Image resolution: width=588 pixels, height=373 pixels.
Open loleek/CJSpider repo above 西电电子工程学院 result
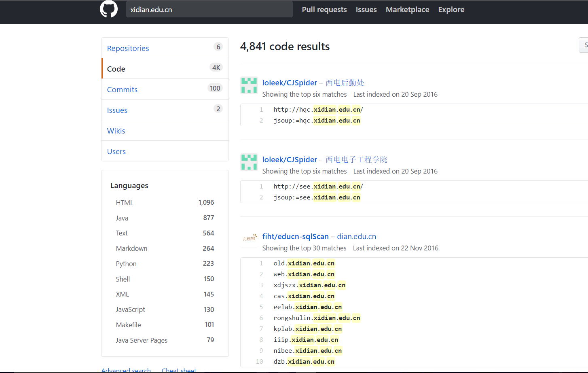pyautogui.click(x=290, y=159)
